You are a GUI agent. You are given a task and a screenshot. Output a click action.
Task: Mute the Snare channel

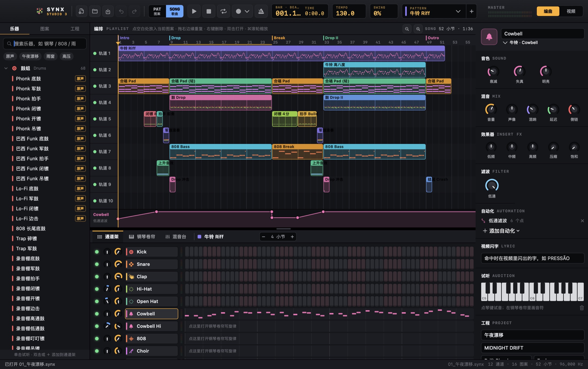[97, 264]
